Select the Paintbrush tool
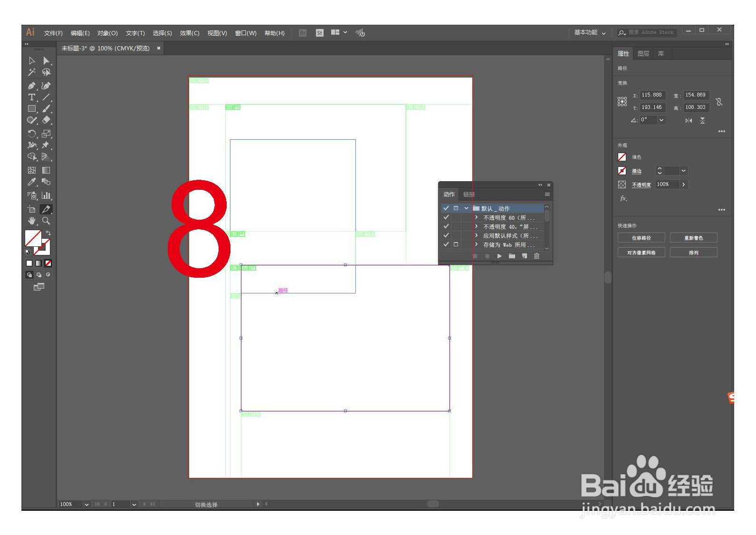This screenshot has width=756, height=535. [x=46, y=108]
